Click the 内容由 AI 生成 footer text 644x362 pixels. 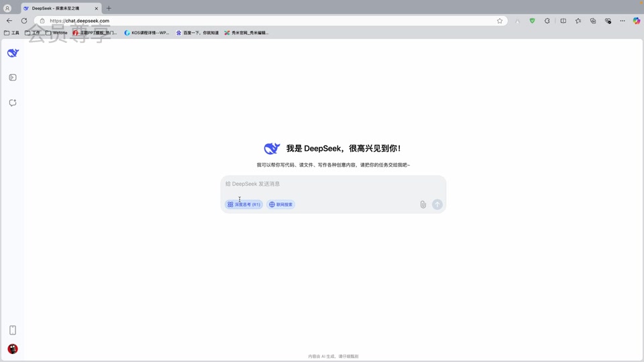coord(333,356)
